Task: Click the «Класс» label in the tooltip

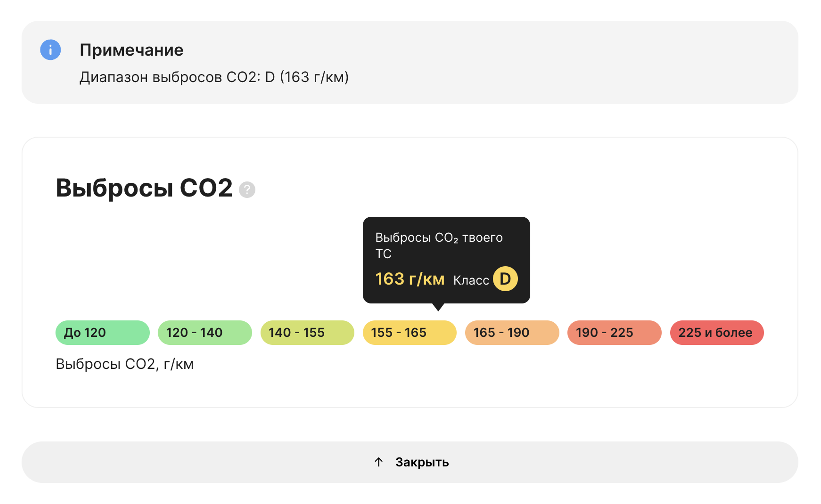Action: tap(471, 280)
